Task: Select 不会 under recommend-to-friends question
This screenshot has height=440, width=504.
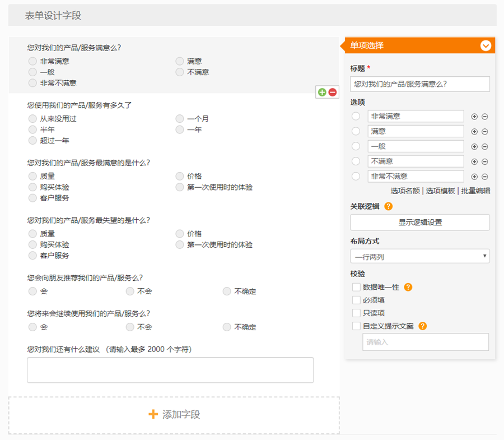Action: pyautogui.click(x=130, y=291)
